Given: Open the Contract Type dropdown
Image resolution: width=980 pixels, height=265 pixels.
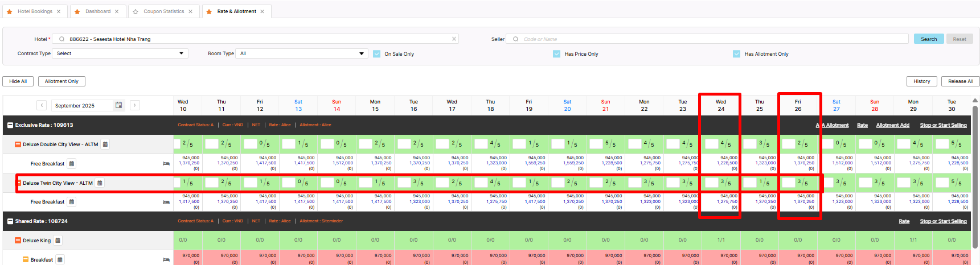Looking at the screenshot, I should click(120, 53).
